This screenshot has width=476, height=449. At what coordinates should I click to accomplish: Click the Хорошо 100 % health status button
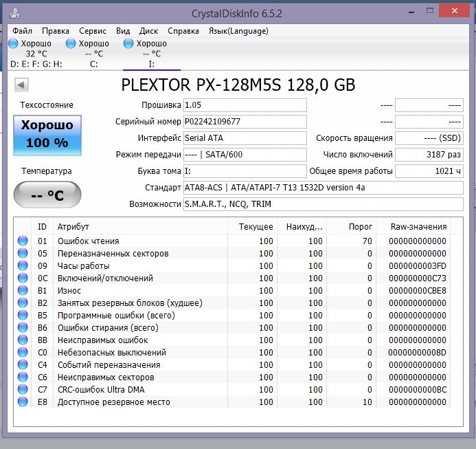tap(47, 135)
